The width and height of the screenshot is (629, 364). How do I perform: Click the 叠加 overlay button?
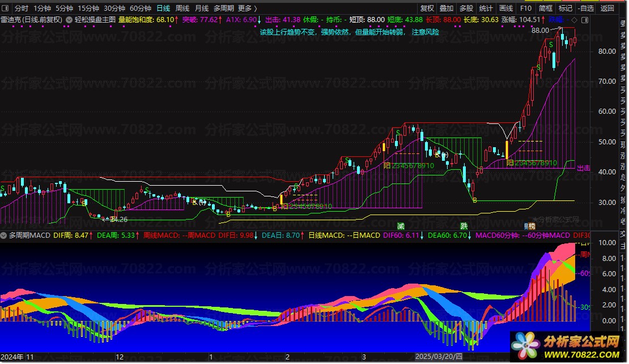pyautogui.click(x=446, y=8)
